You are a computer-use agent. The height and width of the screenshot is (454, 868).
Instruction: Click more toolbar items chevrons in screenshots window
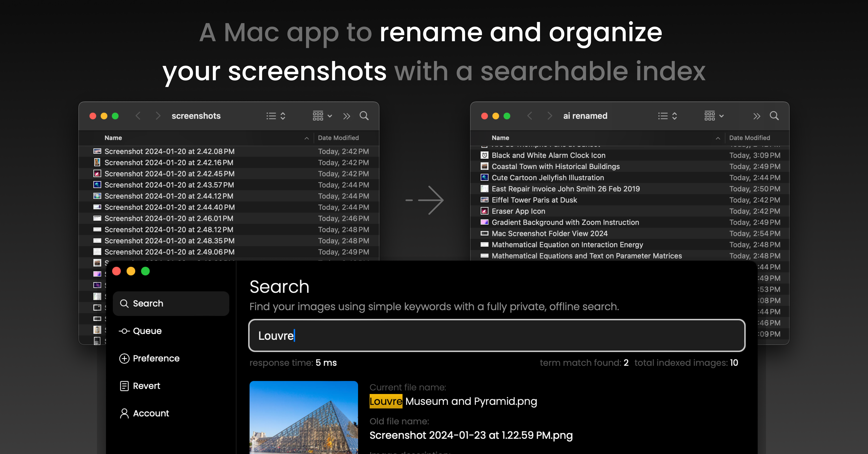point(346,116)
